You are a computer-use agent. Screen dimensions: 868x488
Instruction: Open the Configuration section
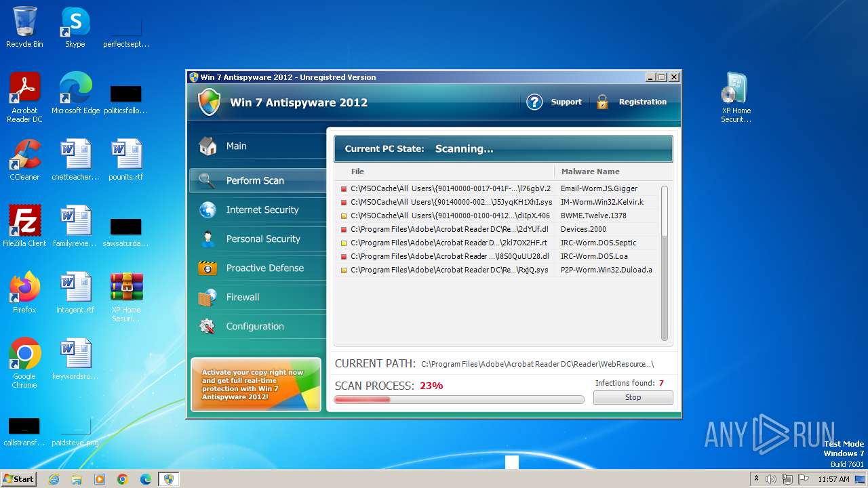[x=257, y=326]
